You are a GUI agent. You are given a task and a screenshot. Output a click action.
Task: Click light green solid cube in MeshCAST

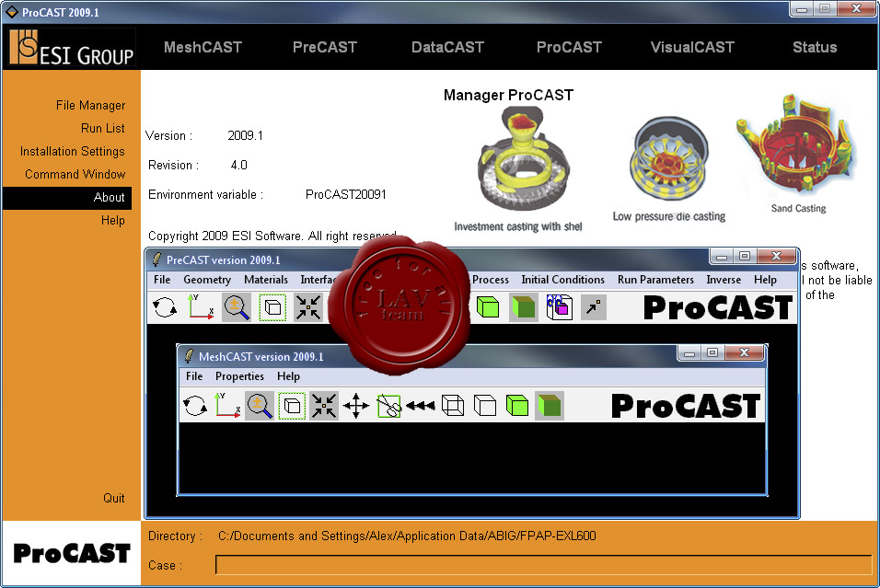pos(517,406)
